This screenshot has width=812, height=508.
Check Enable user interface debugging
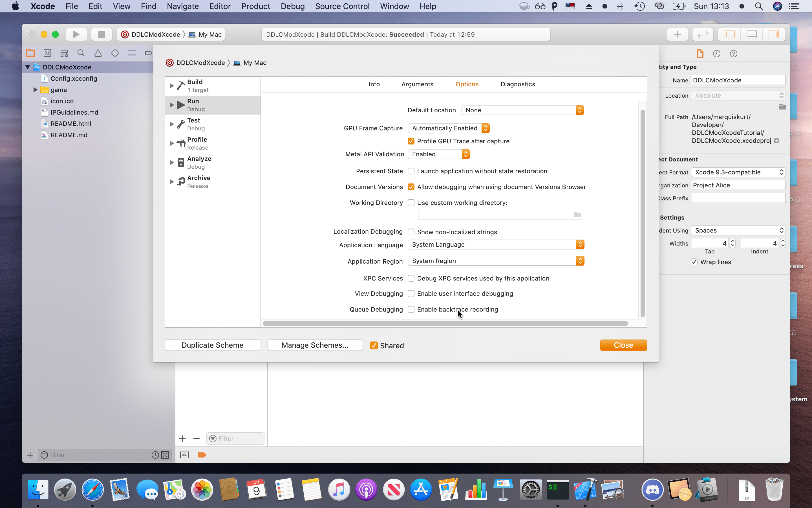pyautogui.click(x=411, y=294)
